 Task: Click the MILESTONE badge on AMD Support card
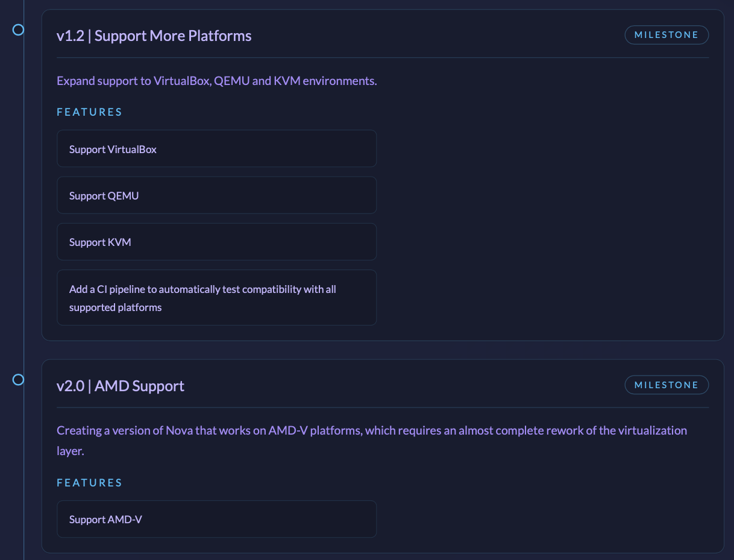pyautogui.click(x=666, y=385)
